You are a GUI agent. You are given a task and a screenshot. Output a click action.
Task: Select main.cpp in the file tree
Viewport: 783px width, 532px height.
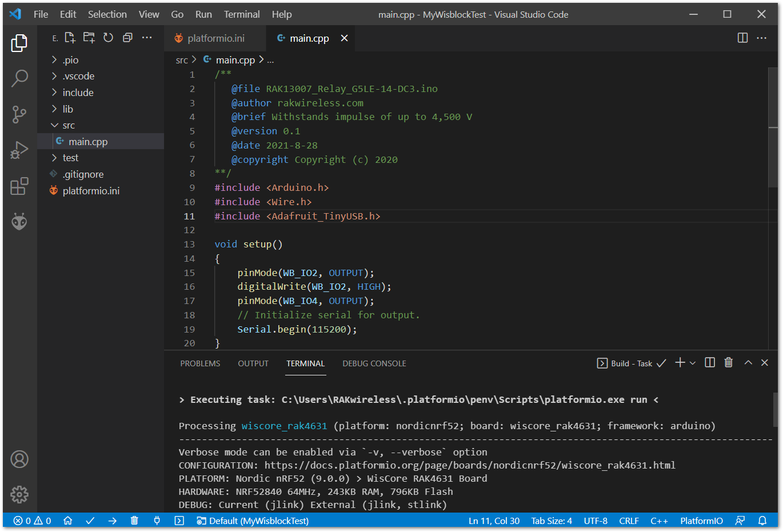point(101,142)
